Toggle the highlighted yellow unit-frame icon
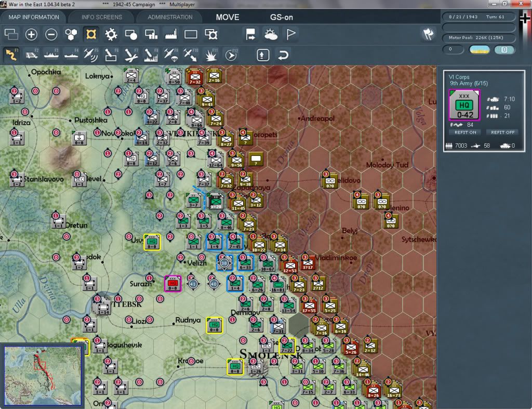This screenshot has width=532, height=409. (x=91, y=34)
